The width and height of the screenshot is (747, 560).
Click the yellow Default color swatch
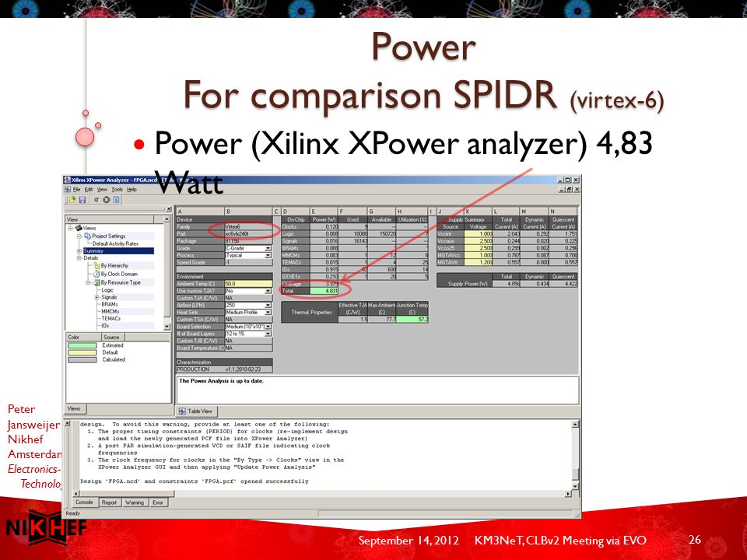point(82,353)
